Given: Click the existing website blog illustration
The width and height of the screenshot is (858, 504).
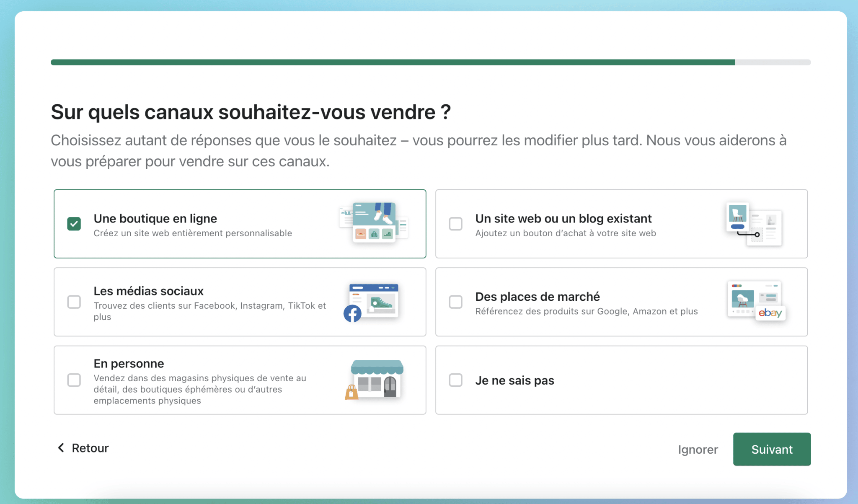Looking at the screenshot, I should click(x=754, y=224).
